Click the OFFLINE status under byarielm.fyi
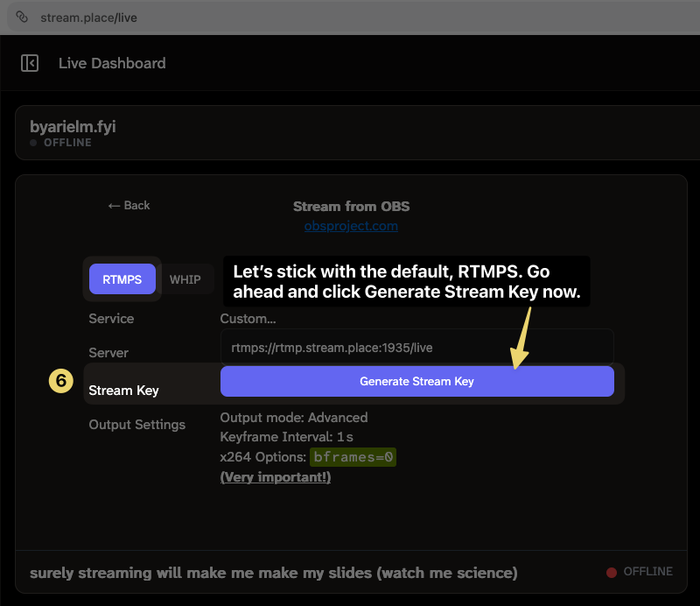The image size is (700, 606). pos(60,143)
